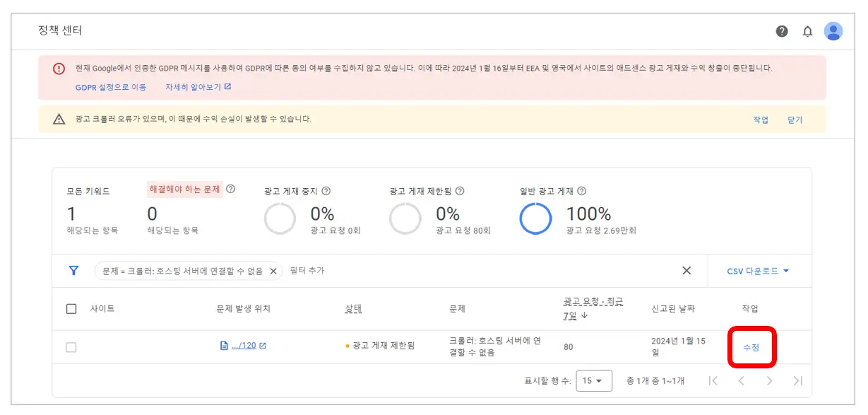Open /120 page via external link icon

click(x=263, y=345)
